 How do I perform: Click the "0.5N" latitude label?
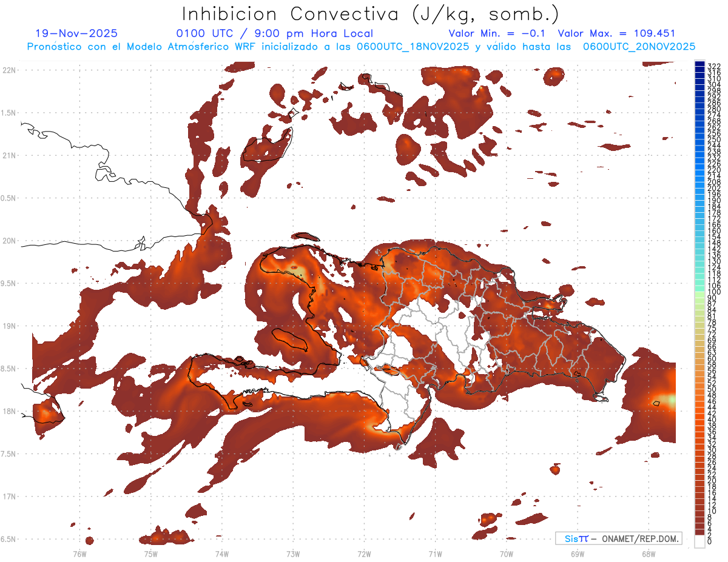pyautogui.click(x=9, y=198)
